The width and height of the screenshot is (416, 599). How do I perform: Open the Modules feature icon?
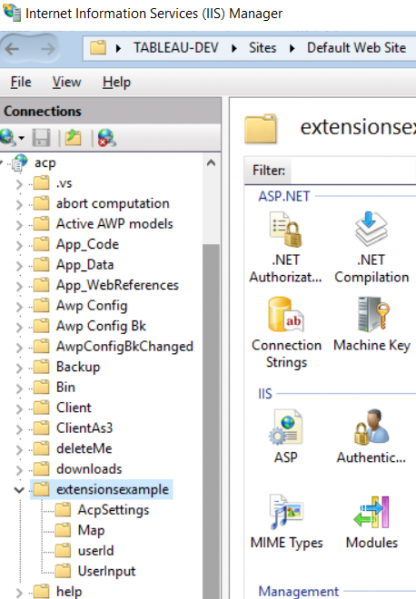[x=371, y=512]
